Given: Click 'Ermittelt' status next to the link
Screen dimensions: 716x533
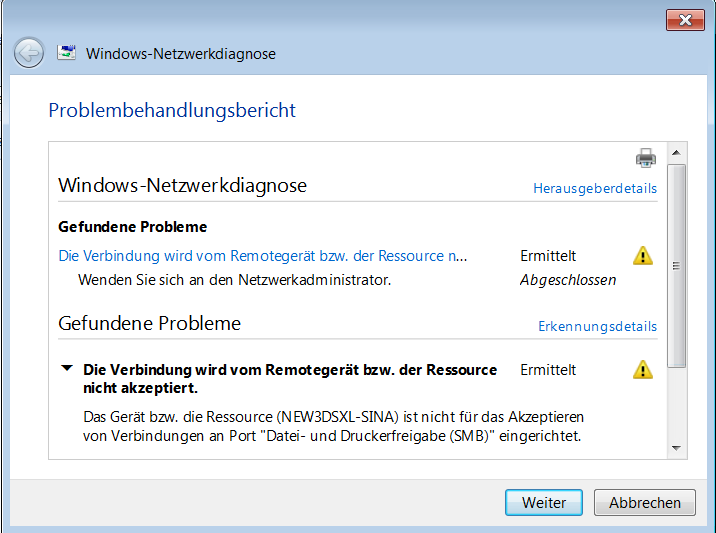Looking at the screenshot, I should (548, 256).
